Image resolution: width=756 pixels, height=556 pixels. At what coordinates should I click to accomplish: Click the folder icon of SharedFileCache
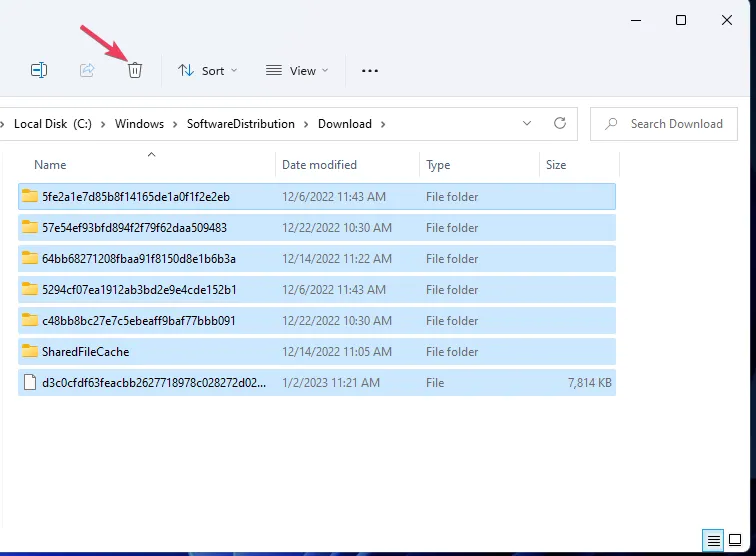tap(30, 351)
